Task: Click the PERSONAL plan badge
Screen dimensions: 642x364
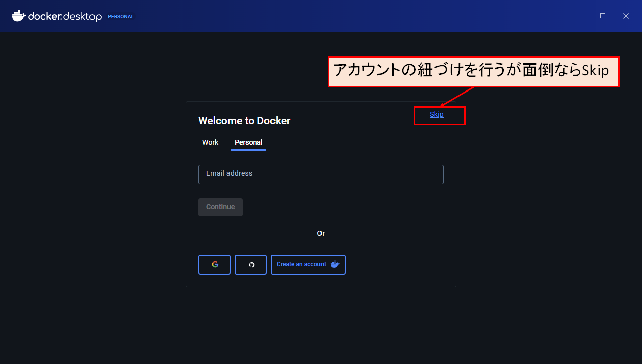Action: tap(121, 17)
